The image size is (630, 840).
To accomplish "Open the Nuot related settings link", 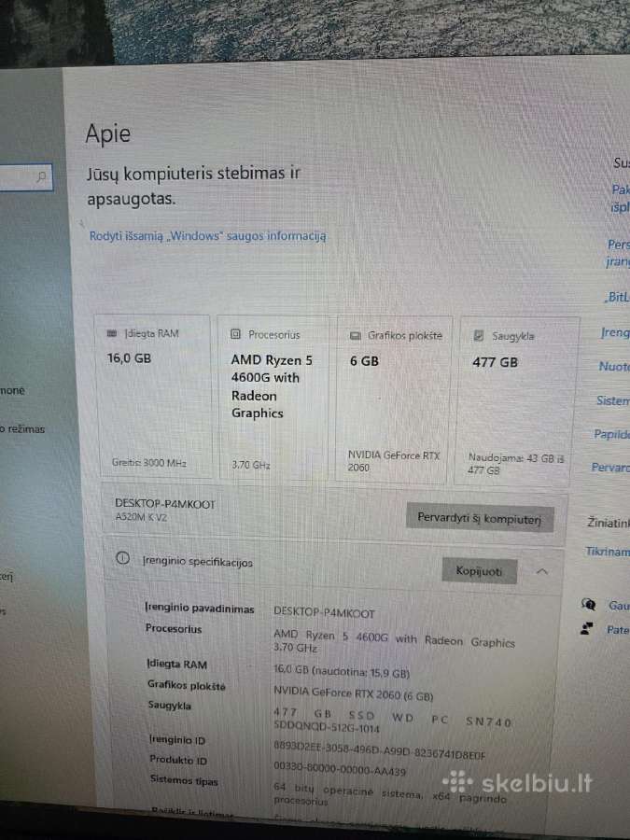I will point(614,367).
